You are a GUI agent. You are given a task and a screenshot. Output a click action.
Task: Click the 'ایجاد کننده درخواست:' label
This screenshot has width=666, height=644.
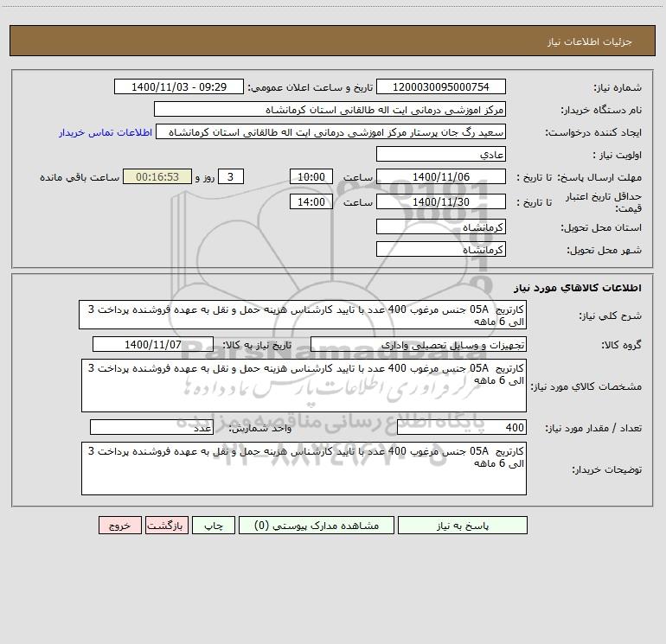[593, 132]
